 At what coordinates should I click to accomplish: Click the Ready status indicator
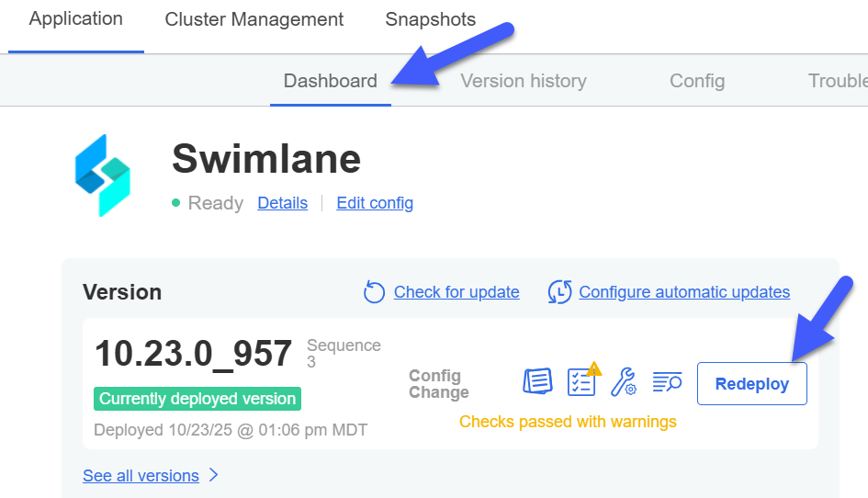208,203
